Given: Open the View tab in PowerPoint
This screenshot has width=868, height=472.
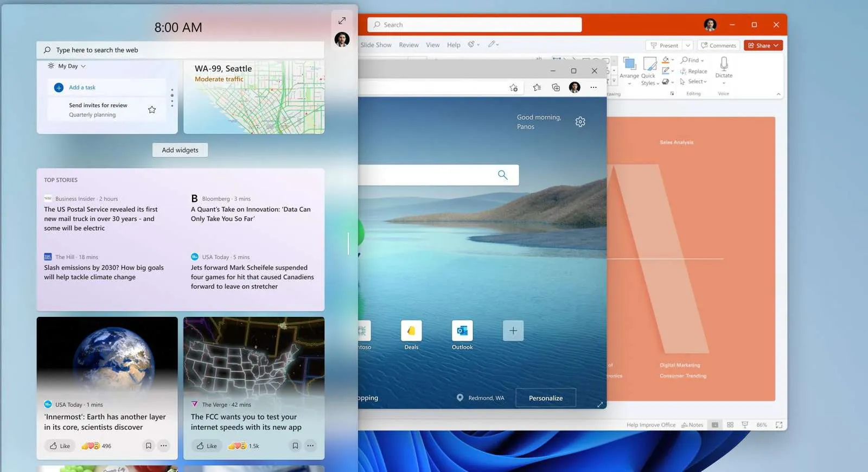Looking at the screenshot, I should pos(432,45).
